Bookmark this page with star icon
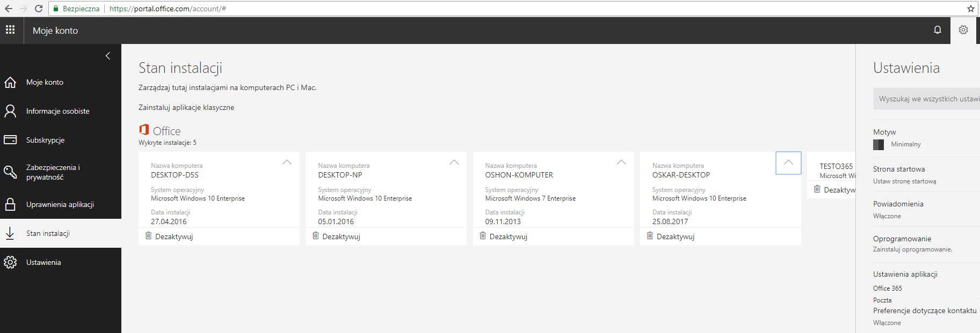This screenshot has height=333, width=980. pyautogui.click(x=971, y=9)
